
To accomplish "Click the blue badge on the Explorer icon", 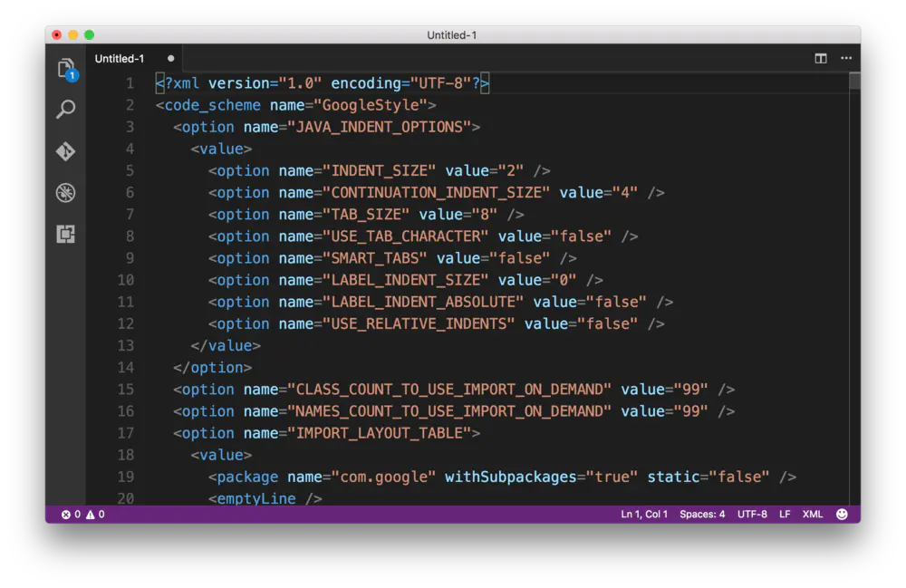I will coord(72,76).
